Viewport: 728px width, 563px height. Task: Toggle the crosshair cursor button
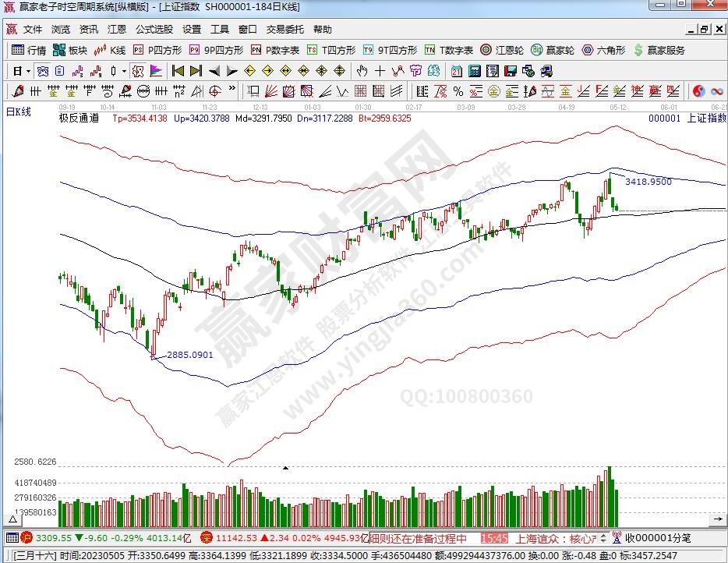click(x=379, y=71)
